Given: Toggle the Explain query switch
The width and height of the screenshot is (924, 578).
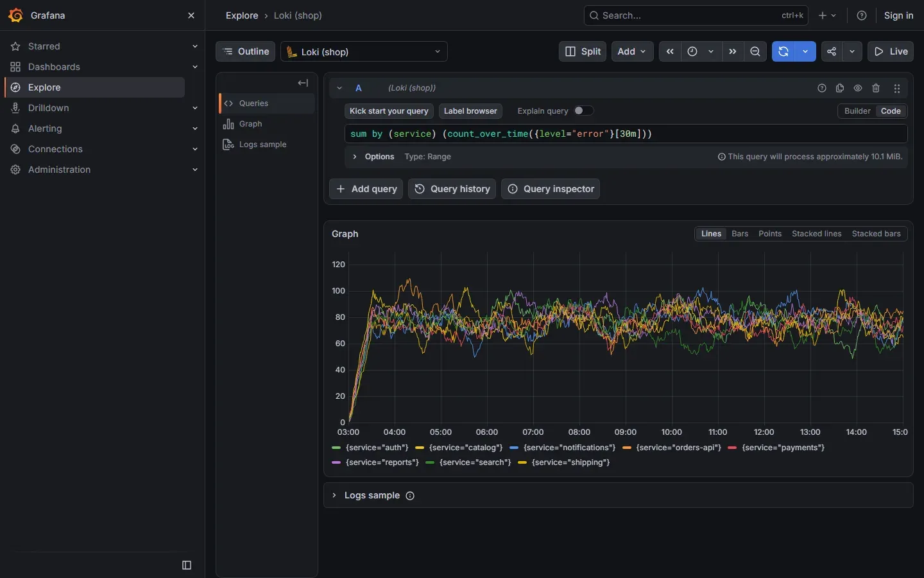Looking at the screenshot, I should (x=583, y=110).
